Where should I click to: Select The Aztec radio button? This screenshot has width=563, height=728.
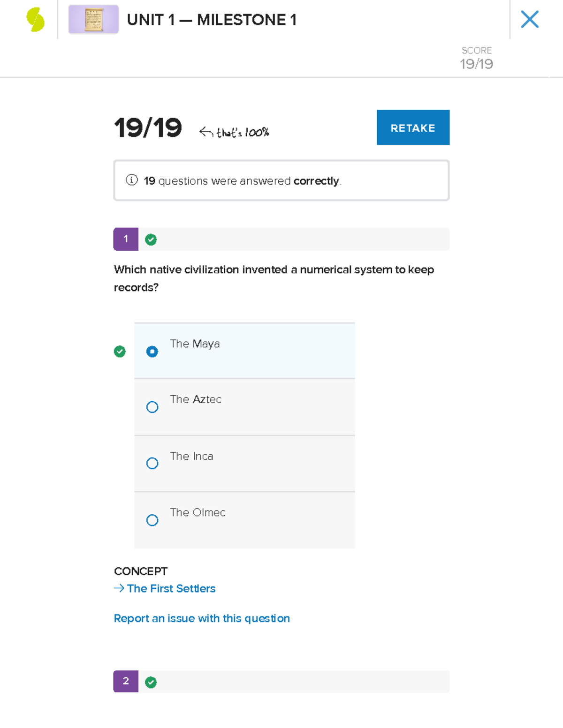(152, 407)
